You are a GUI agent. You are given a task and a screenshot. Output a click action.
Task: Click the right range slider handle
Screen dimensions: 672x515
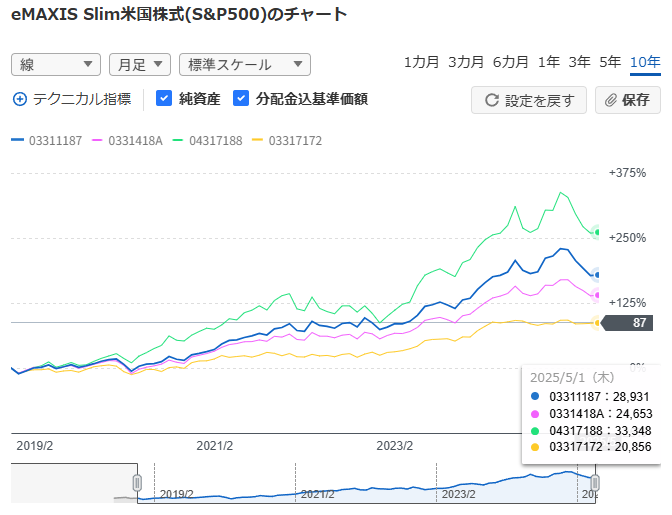(x=595, y=483)
